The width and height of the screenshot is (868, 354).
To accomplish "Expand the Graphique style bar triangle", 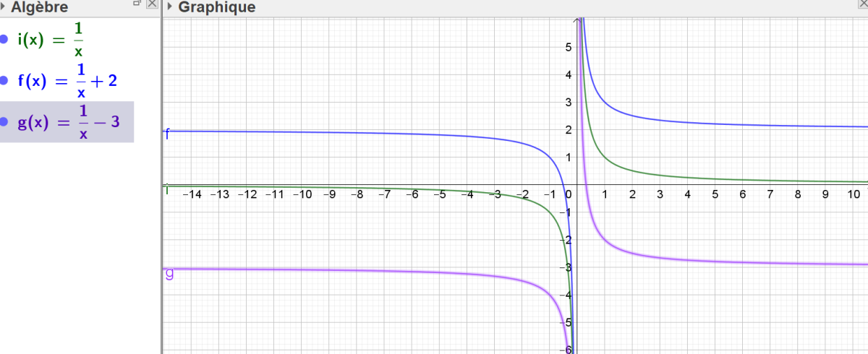I will point(169,7).
